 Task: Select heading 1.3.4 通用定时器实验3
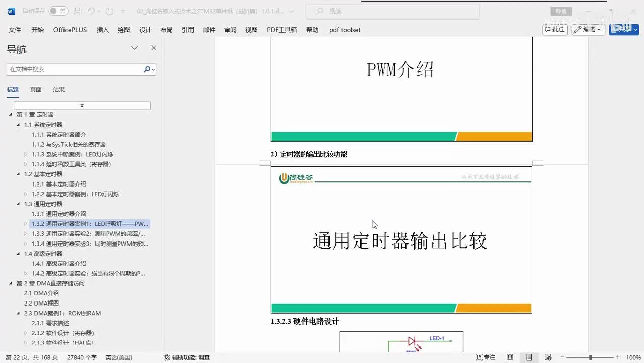(90, 244)
